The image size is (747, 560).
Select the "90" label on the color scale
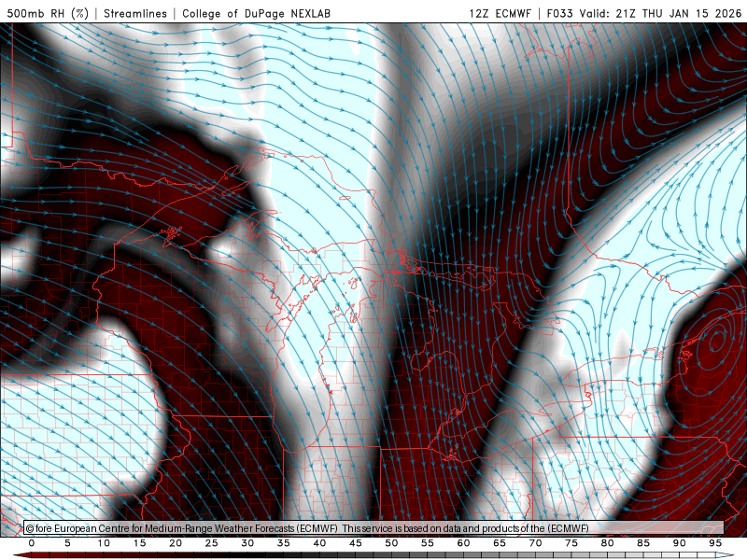coord(680,543)
